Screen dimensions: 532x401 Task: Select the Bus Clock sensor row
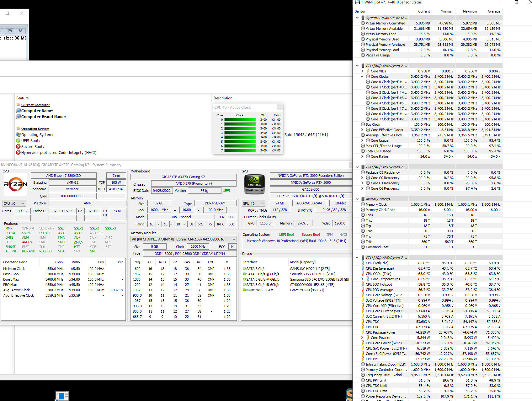click(428, 124)
